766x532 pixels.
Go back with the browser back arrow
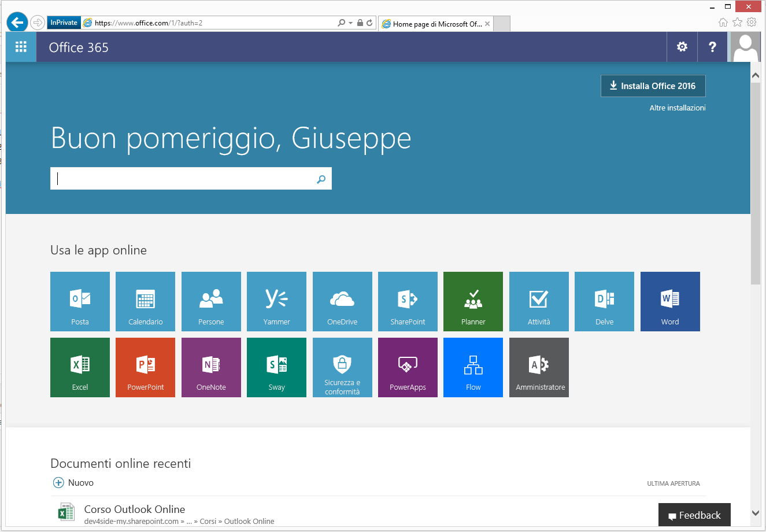click(x=17, y=23)
